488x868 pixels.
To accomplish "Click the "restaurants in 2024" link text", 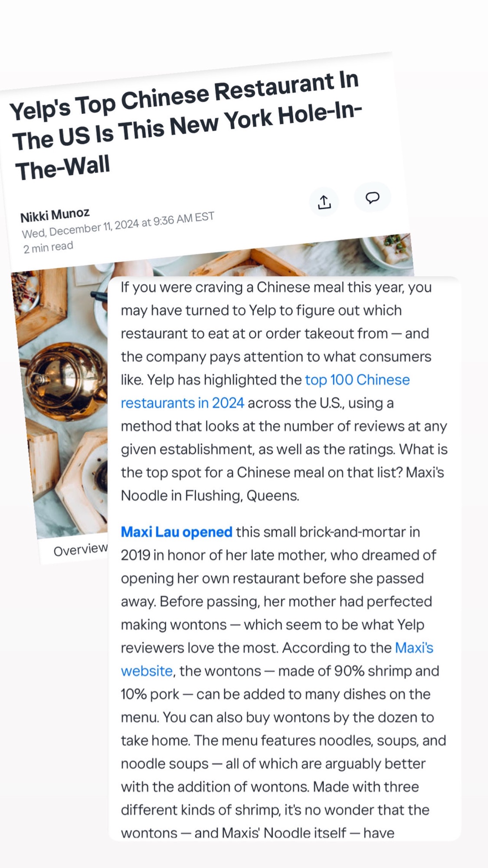I will pos(182,403).
